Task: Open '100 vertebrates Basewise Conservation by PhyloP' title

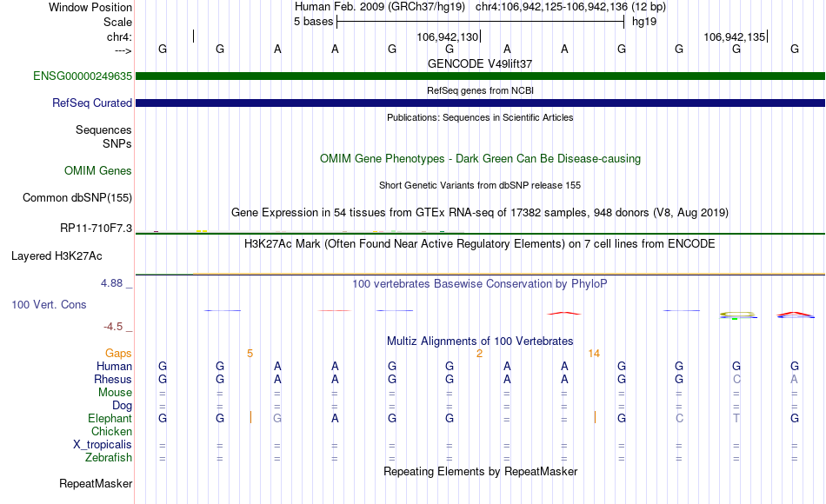Action: coord(480,284)
